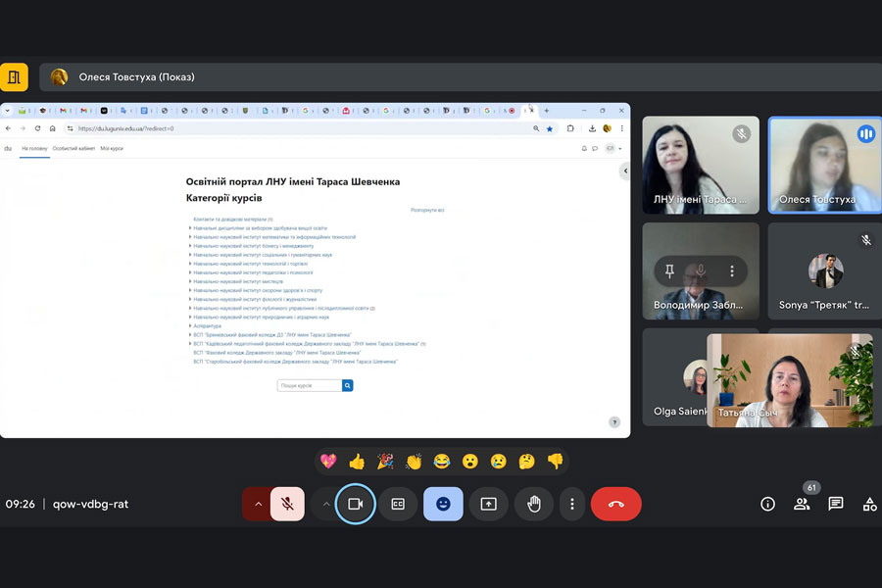Click the present screen (share) icon
The image size is (882, 588).
tap(488, 504)
